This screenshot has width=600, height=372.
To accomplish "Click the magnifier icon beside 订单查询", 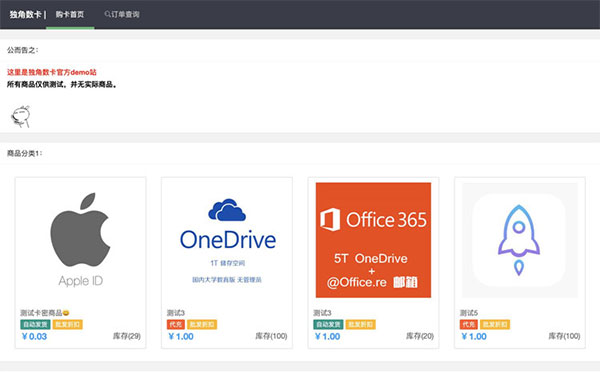I will [107, 14].
